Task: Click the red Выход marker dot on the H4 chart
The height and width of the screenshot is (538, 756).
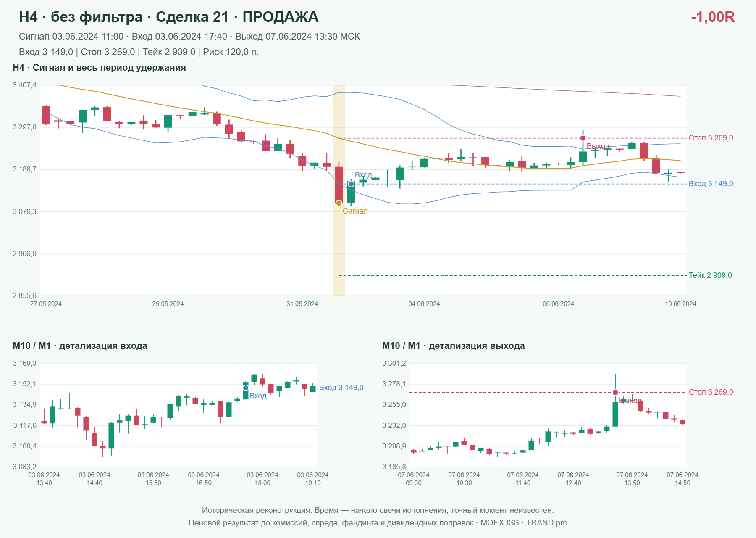Action: 583,138
